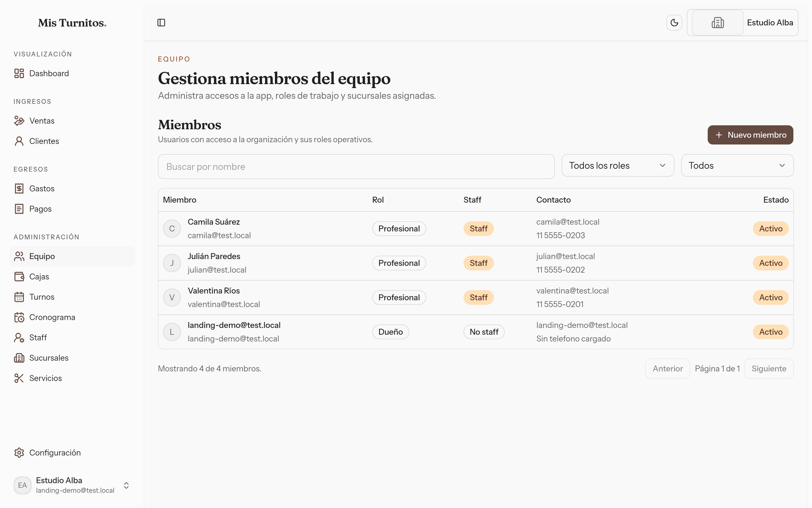
Task: Click the Cronograma calendar-clock icon
Action: click(x=19, y=317)
